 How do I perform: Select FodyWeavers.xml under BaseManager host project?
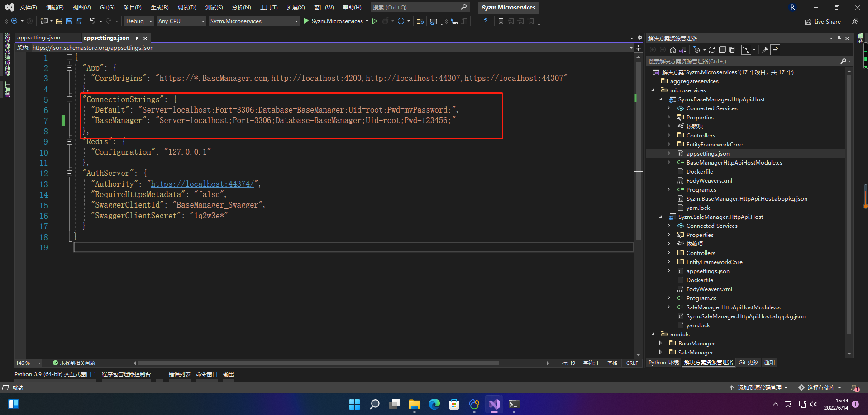point(709,181)
